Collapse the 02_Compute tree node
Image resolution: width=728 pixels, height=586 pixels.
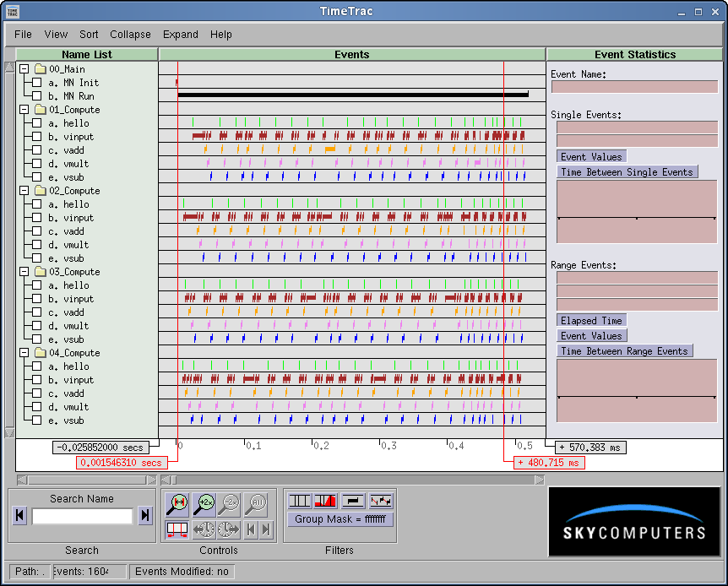coord(24,190)
